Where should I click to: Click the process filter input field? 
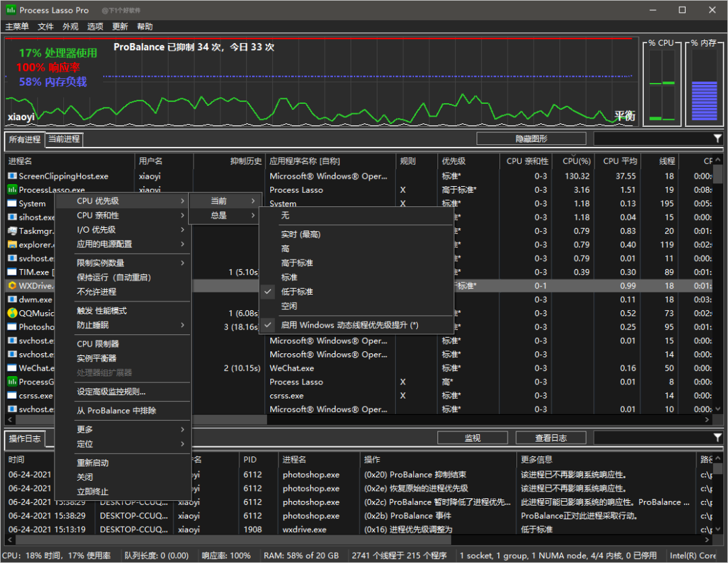pos(651,139)
